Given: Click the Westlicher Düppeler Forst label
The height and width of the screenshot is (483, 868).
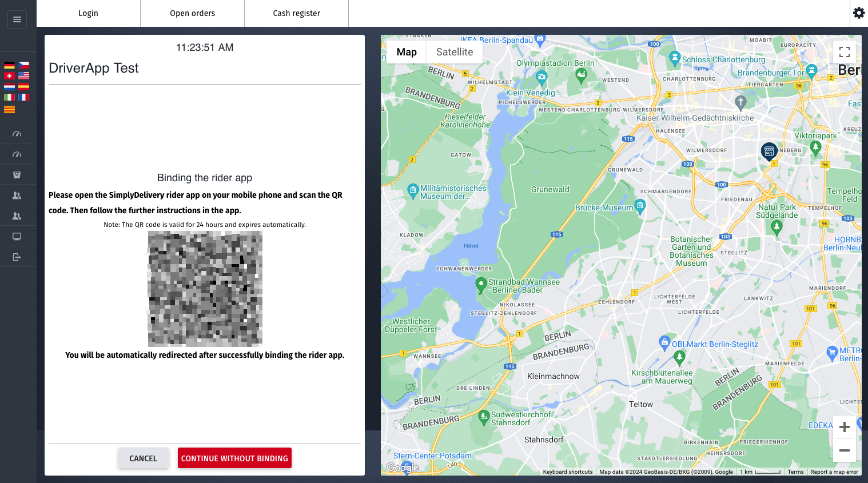Looking at the screenshot, I should tap(411, 325).
